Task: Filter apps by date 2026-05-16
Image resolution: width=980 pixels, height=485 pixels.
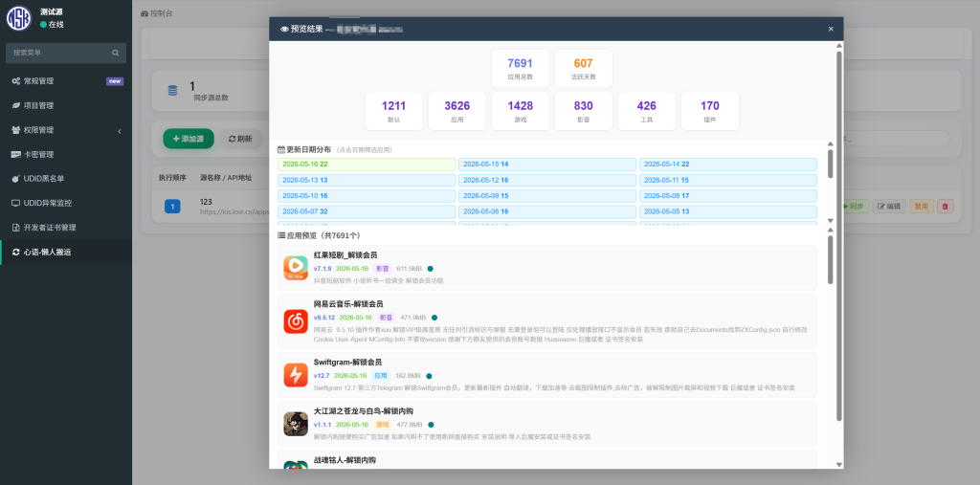Action: click(367, 165)
